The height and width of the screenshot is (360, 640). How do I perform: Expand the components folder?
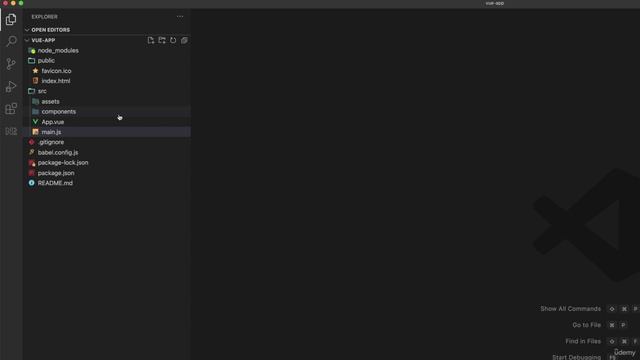(x=107, y=111)
